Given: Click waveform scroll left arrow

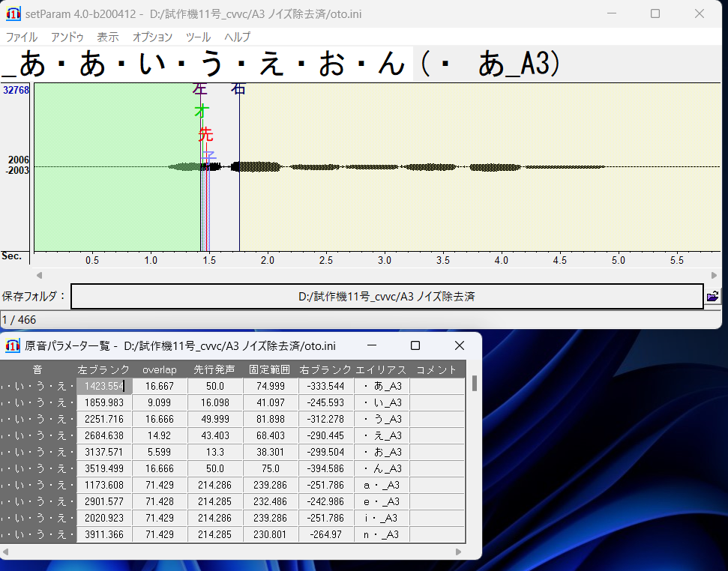Looking at the screenshot, I should (40, 275).
